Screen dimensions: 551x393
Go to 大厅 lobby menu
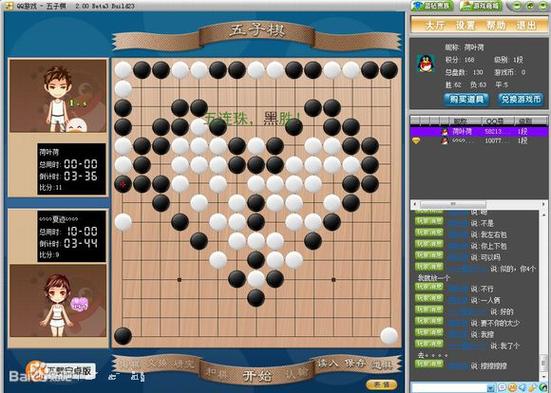[435, 26]
